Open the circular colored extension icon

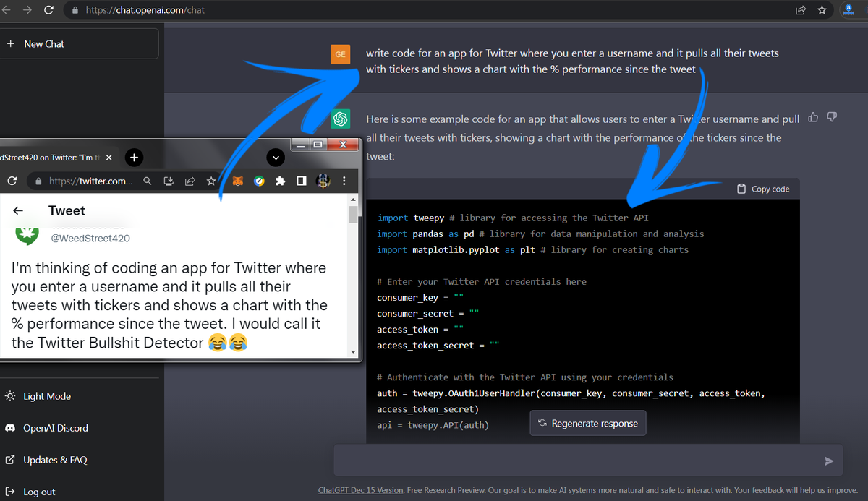pos(259,181)
